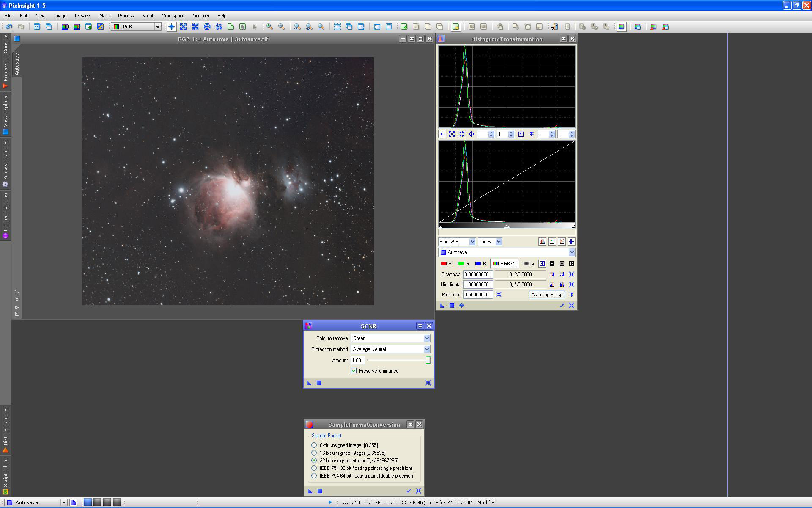
Task: Click the midtones triangle on histogram slider
Action: click(x=507, y=226)
